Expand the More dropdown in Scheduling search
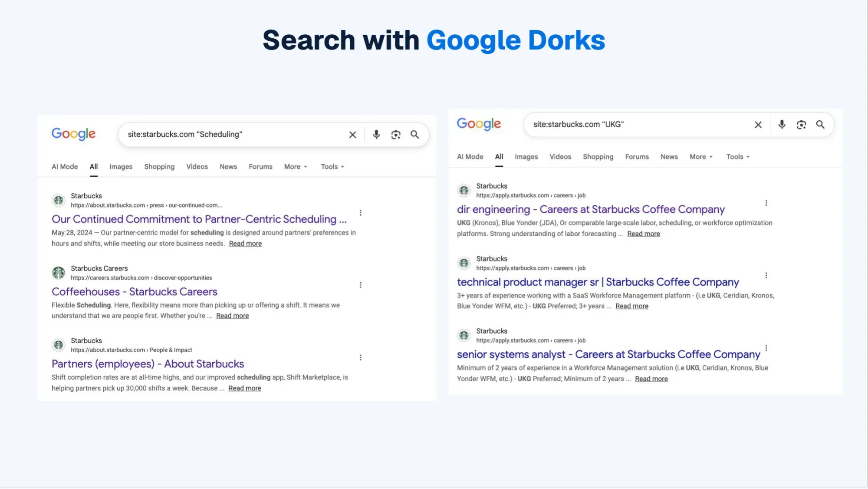 click(x=296, y=167)
